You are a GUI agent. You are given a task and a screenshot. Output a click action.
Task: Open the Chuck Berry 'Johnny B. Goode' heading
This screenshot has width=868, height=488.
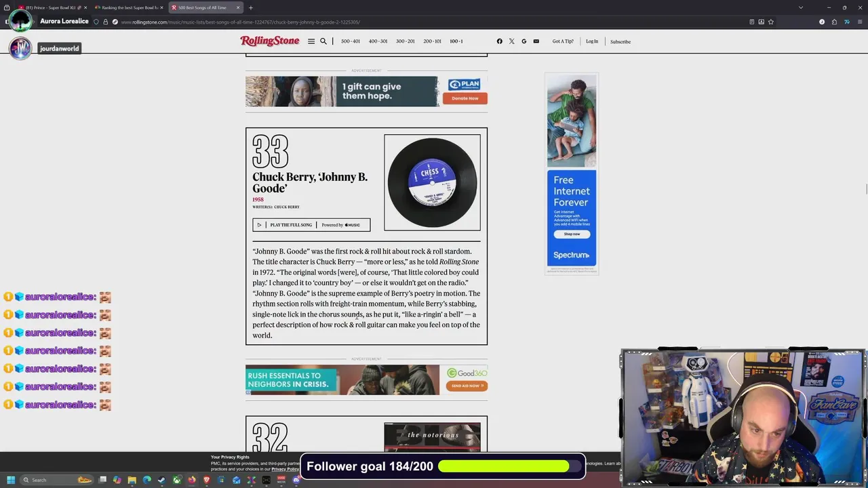tap(310, 182)
